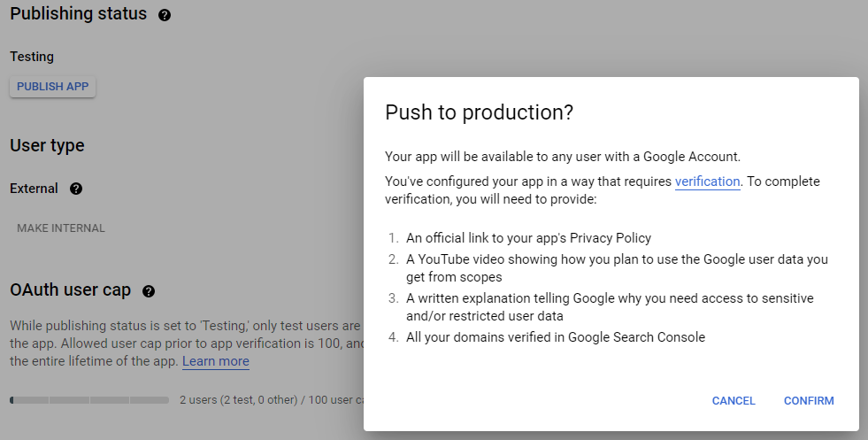Click the PUBLISH APP button

click(x=52, y=87)
